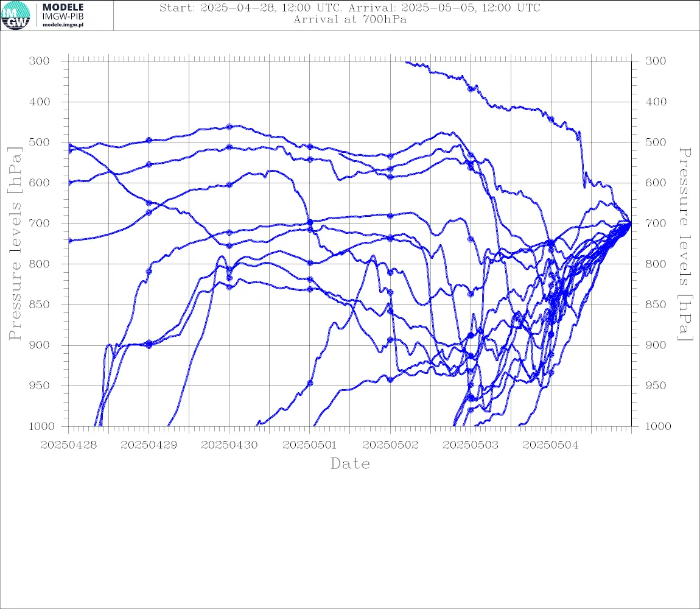Click the 20250504 date label
This screenshot has width=700, height=609.
coord(551,445)
